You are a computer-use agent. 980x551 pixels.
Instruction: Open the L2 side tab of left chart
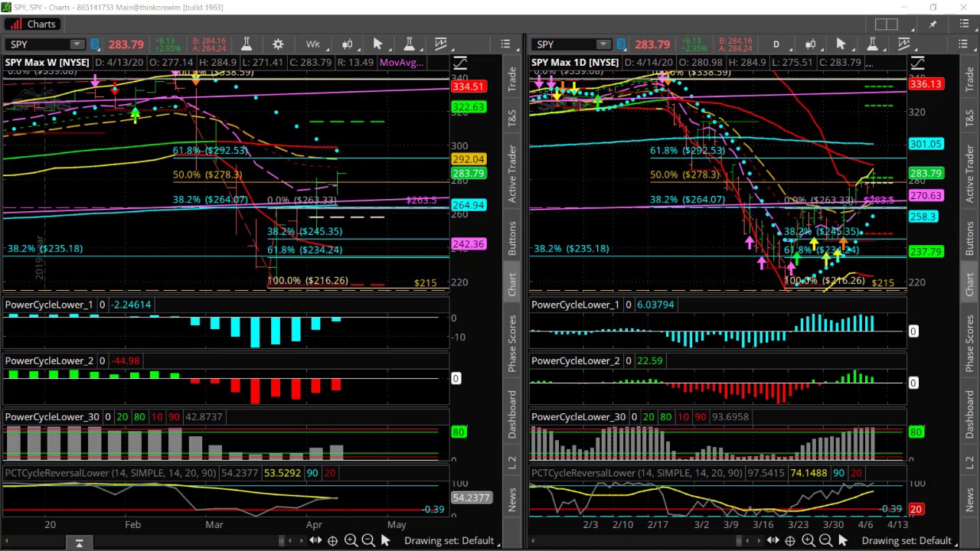point(512,462)
